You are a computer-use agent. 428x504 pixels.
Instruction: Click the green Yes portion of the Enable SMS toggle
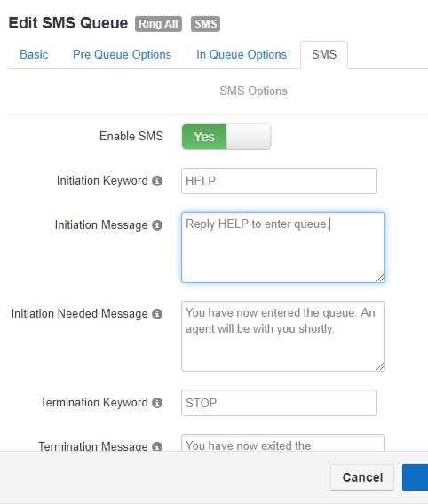[204, 137]
